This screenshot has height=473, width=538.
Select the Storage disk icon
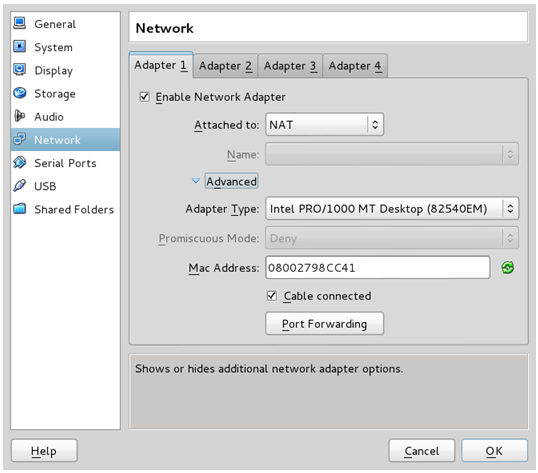[x=20, y=93]
